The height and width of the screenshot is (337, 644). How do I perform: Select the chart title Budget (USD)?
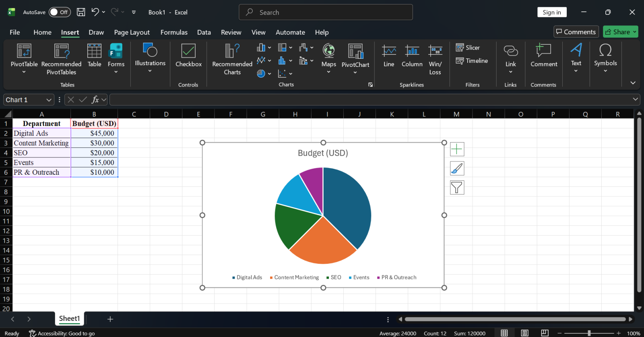click(x=323, y=153)
